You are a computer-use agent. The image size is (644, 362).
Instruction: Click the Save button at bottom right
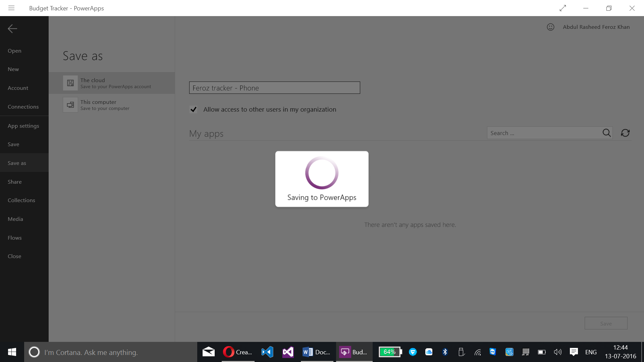click(606, 323)
